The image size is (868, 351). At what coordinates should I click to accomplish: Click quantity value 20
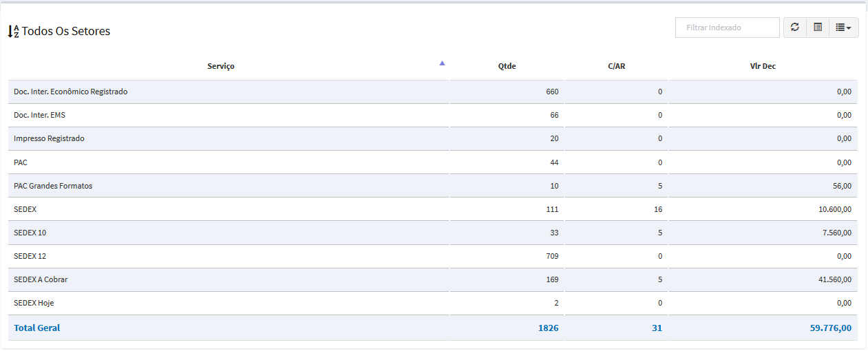pos(554,138)
